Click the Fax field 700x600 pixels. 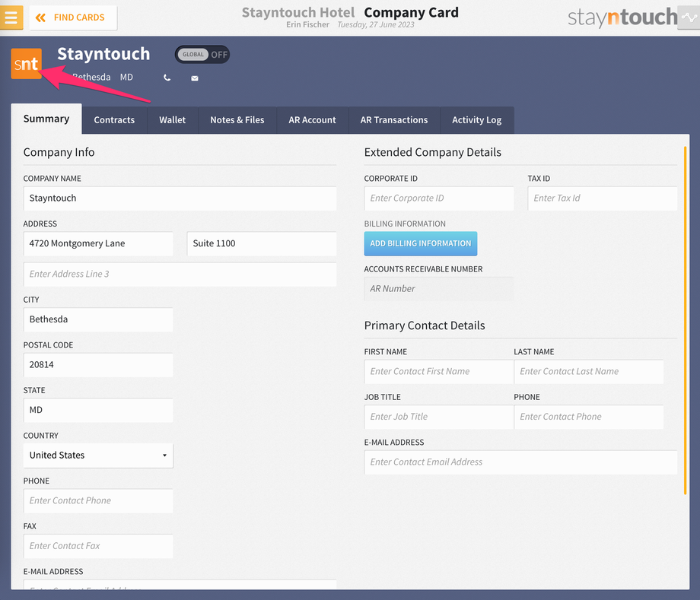(98, 546)
